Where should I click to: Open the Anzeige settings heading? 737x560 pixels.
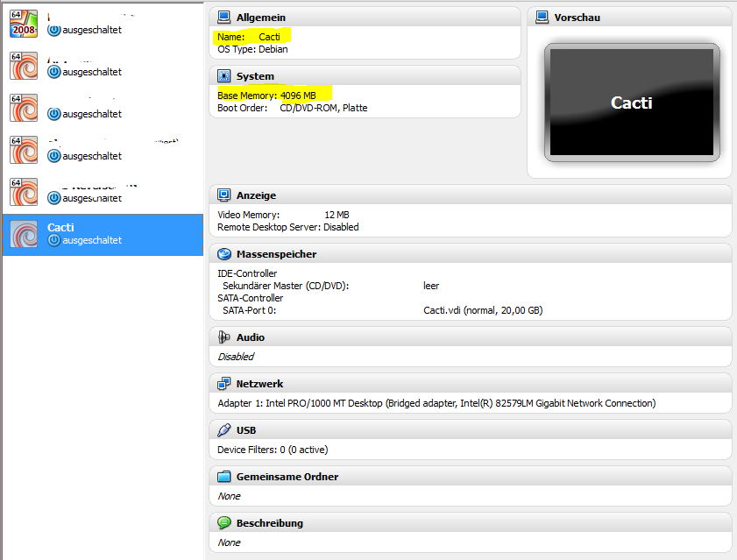pos(256,195)
